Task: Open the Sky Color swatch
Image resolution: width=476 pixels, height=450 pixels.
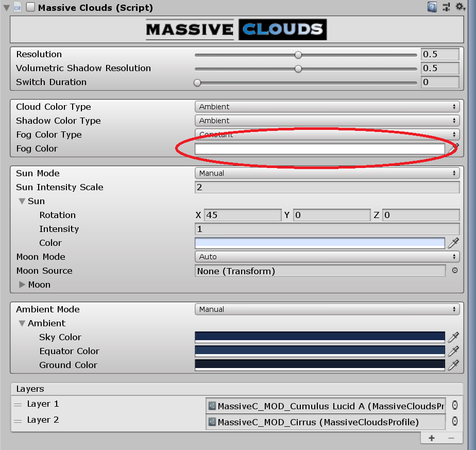Action: pos(320,337)
